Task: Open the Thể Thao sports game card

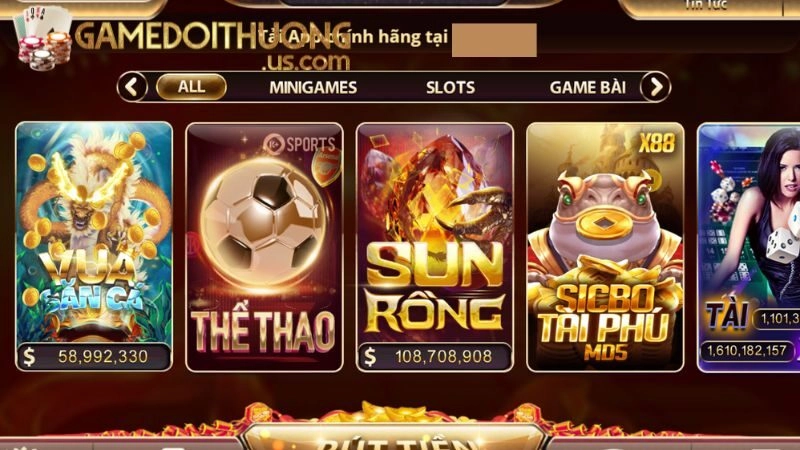Action: point(264,247)
